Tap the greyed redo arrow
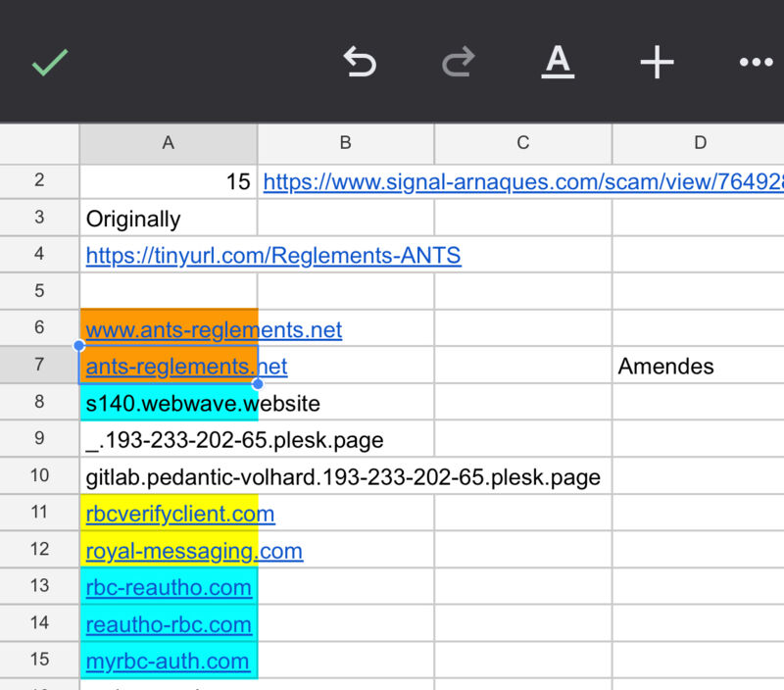The width and height of the screenshot is (784, 690). tap(459, 62)
